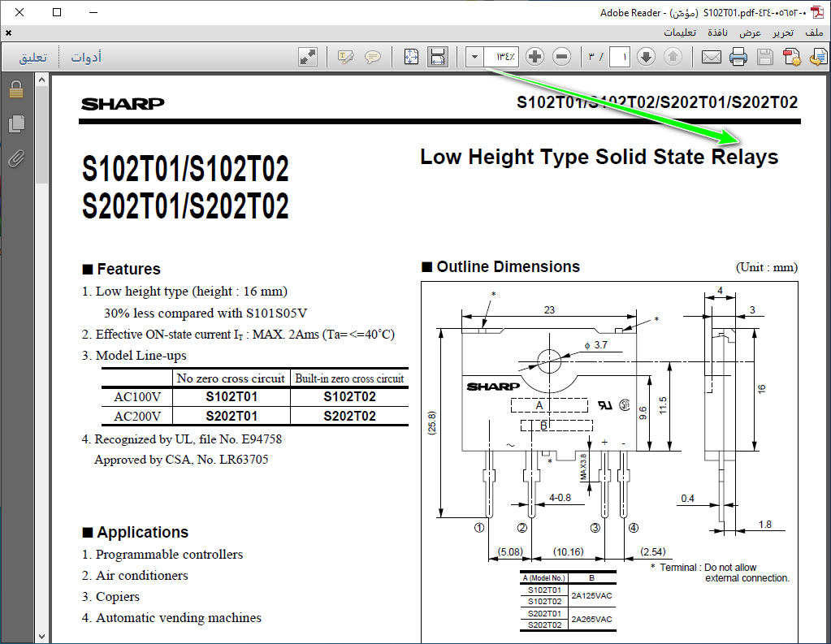The width and height of the screenshot is (831, 644).
Task: Click the 'Approved by CSA, No. LR63705' line
Action: (181, 460)
